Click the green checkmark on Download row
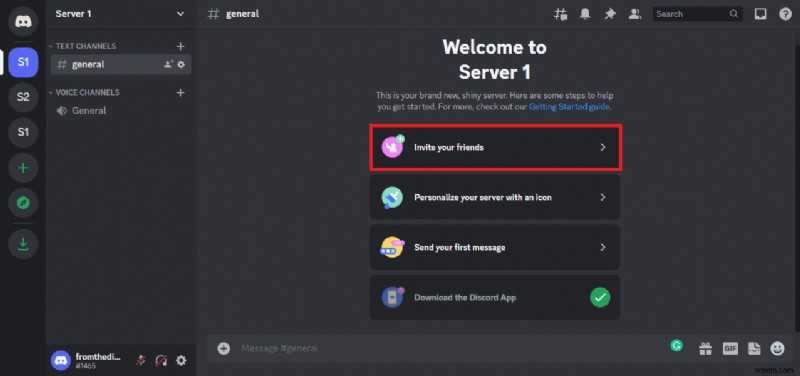This screenshot has width=800, height=376. pos(600,297)
